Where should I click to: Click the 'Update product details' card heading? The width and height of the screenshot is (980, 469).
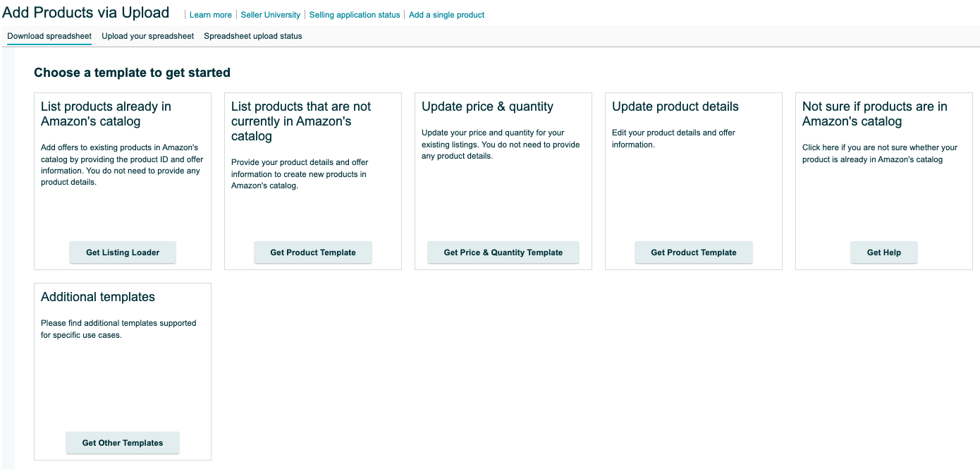click(x=675, y=106)
